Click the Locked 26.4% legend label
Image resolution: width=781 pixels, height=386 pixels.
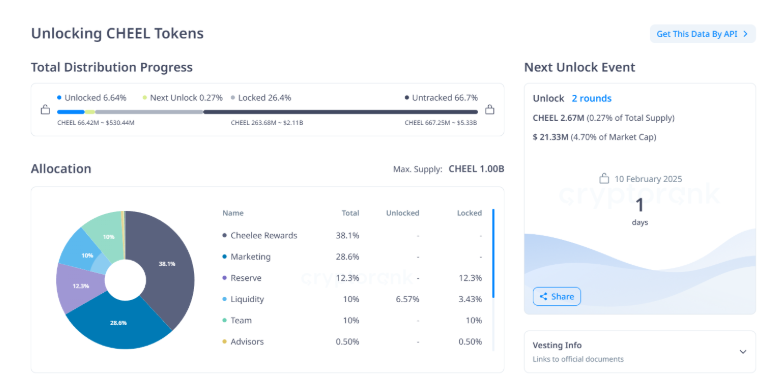point(264,98)
